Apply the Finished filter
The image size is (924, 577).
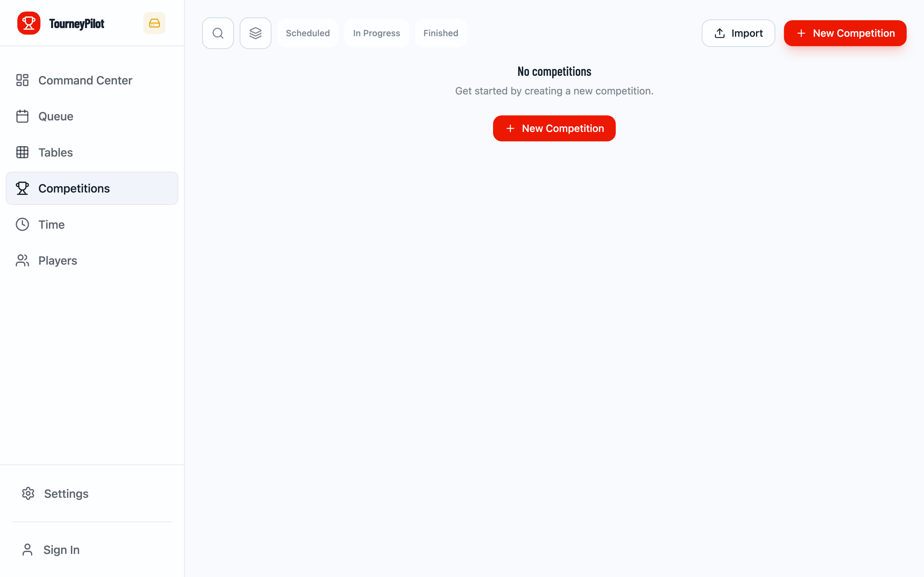pyautogui.click(x=441, y=33)
